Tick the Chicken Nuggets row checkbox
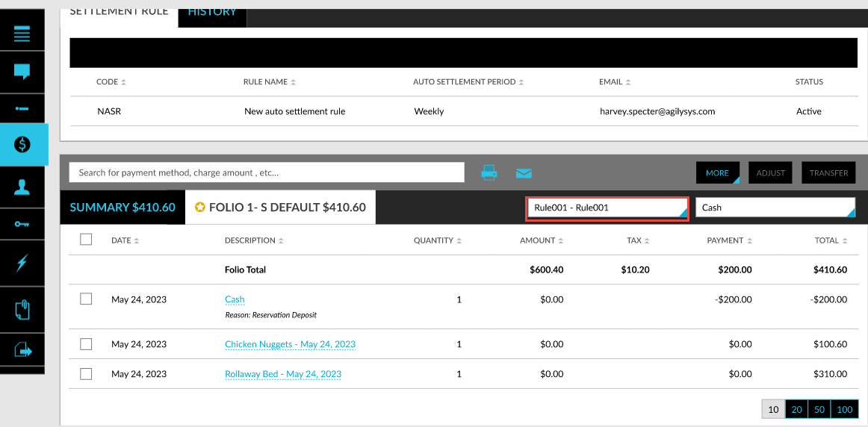The image size is (868, 427). point(86,344)
